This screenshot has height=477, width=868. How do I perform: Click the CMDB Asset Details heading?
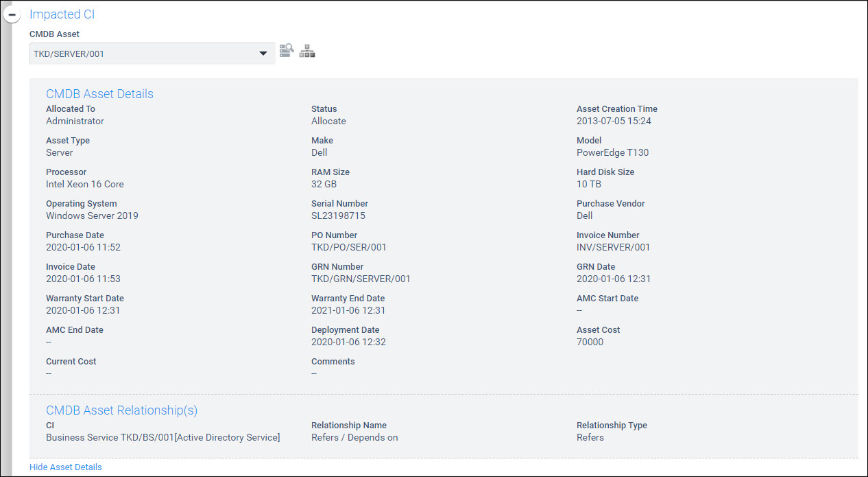coord(99,94)
